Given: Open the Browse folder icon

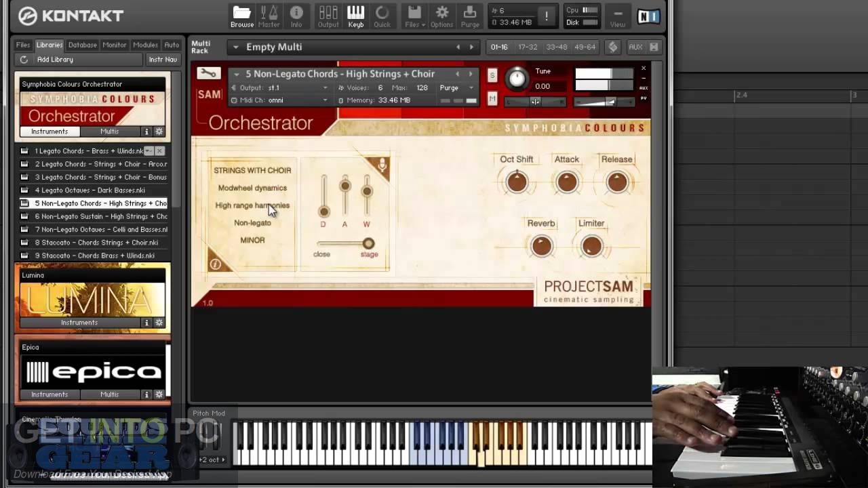Looking at the screenshot, I should 241,16.
